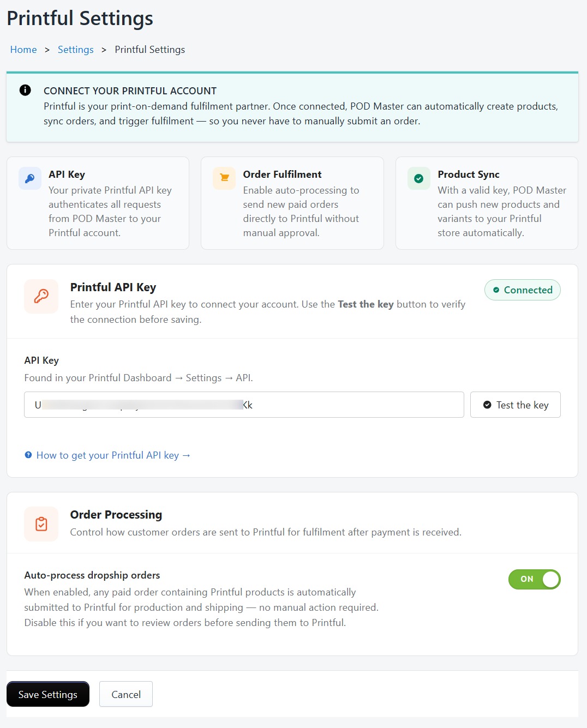This screenshot has height=728, width=587.
Task: Click the Cancel button
Action: pos(125,694)
